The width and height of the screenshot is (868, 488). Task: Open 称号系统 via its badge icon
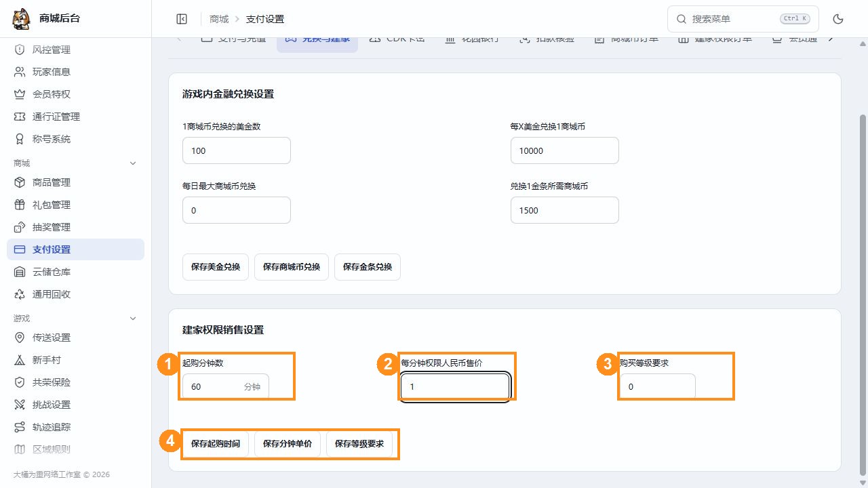20,139
